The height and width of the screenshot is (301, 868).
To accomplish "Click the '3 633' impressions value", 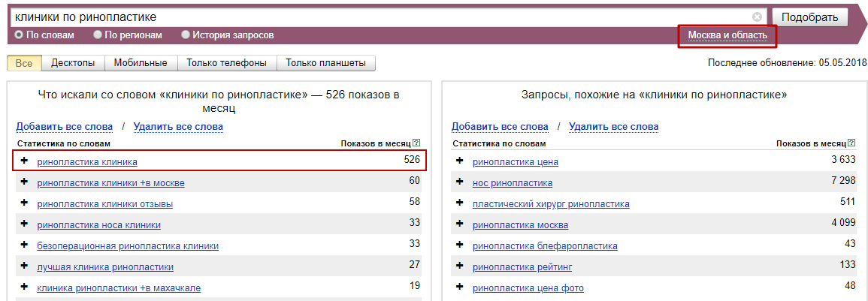I will 844,160.
